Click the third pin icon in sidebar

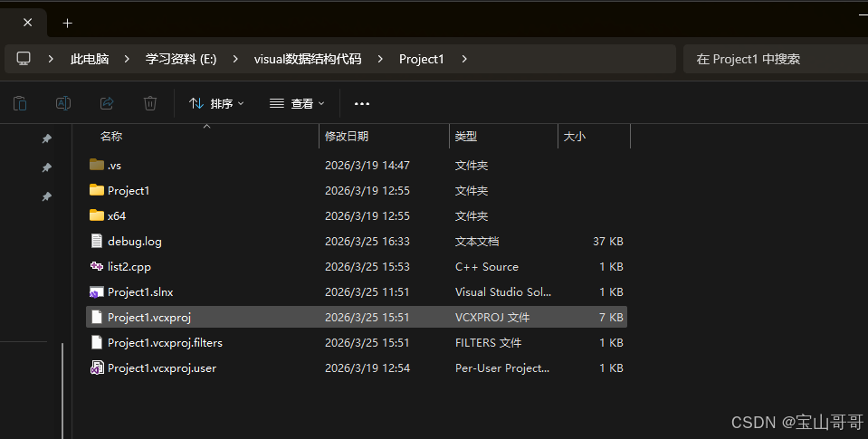tap(47, 196)
